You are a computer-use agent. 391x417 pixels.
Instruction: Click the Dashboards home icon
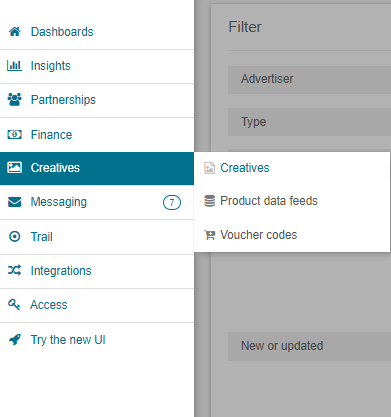(x=15, y=32)
